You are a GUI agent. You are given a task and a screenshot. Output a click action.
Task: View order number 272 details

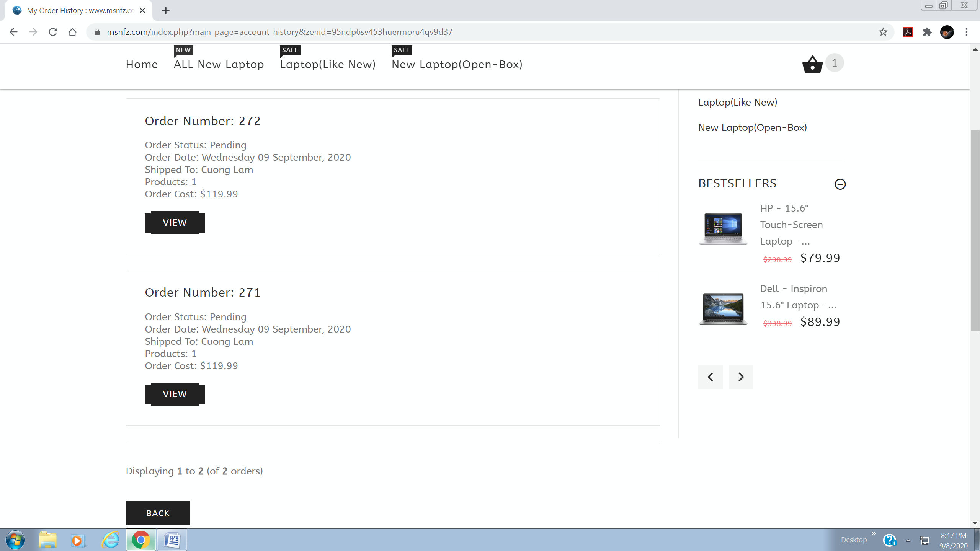point(175,223)
